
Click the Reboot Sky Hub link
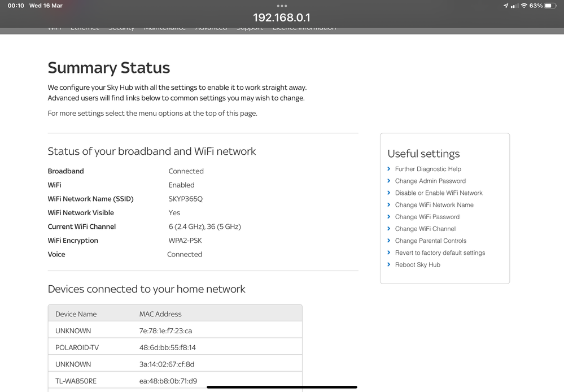coord(417,264)
